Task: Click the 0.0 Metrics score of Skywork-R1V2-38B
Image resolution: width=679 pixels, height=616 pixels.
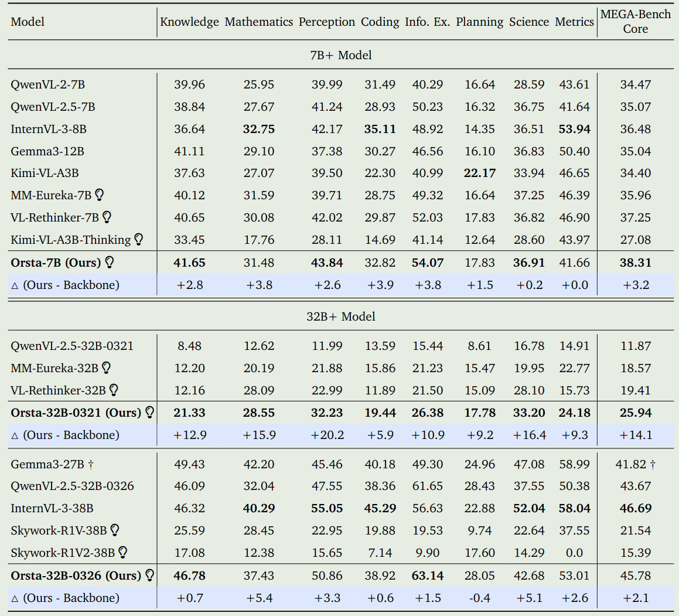Action: pyautogui.click(x=575, y=553)
